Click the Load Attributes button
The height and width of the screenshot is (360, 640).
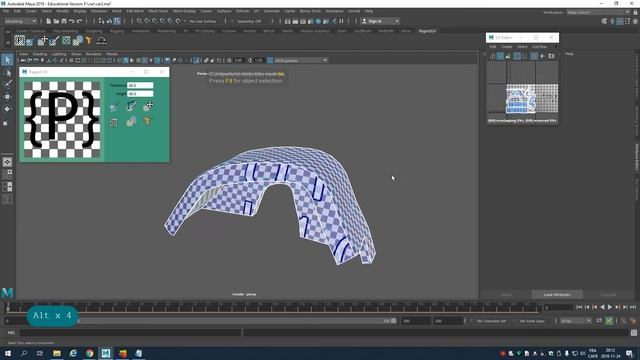[x=557, y=295]
